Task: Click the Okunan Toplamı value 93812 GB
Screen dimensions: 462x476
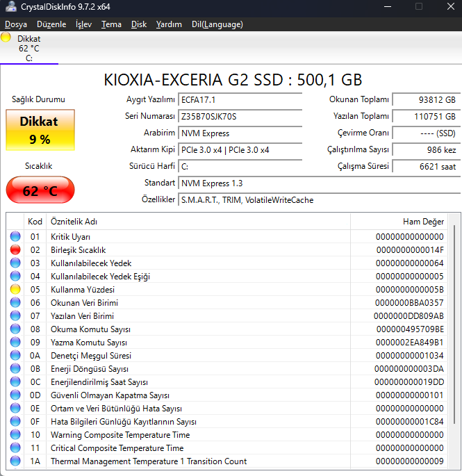Action: (426, 100)
